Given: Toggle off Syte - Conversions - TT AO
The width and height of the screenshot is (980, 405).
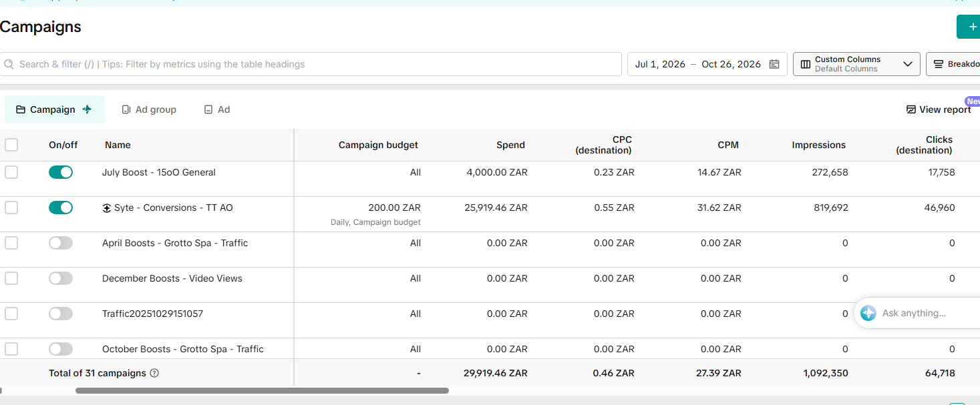Looking at the screenshot, I should pyautogui.click(x=61, y=208).
